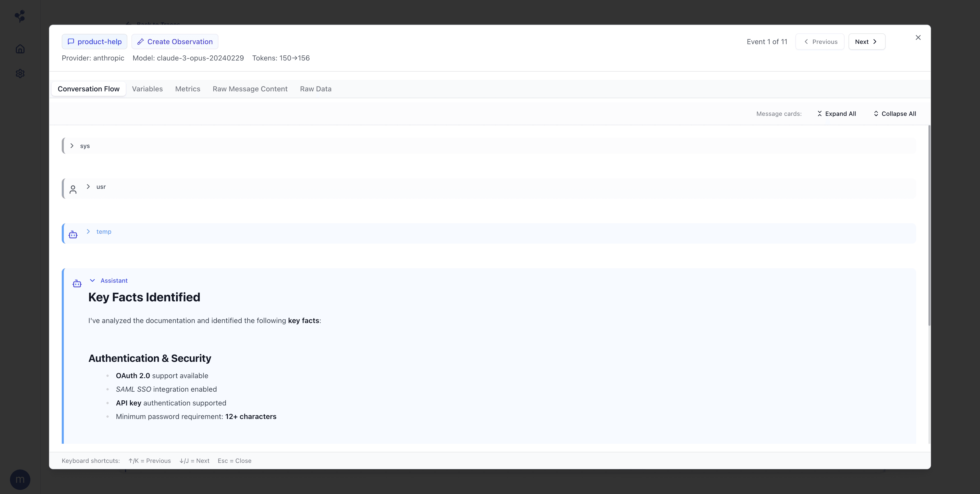
Task: Open the Variables tab
Action: [x=147, y=89]
